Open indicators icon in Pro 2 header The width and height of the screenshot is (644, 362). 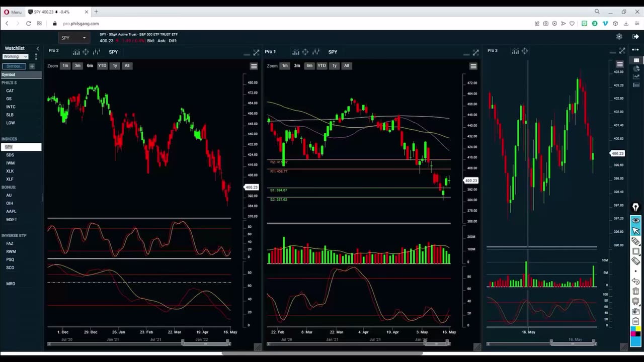click(x=76, y=52)
